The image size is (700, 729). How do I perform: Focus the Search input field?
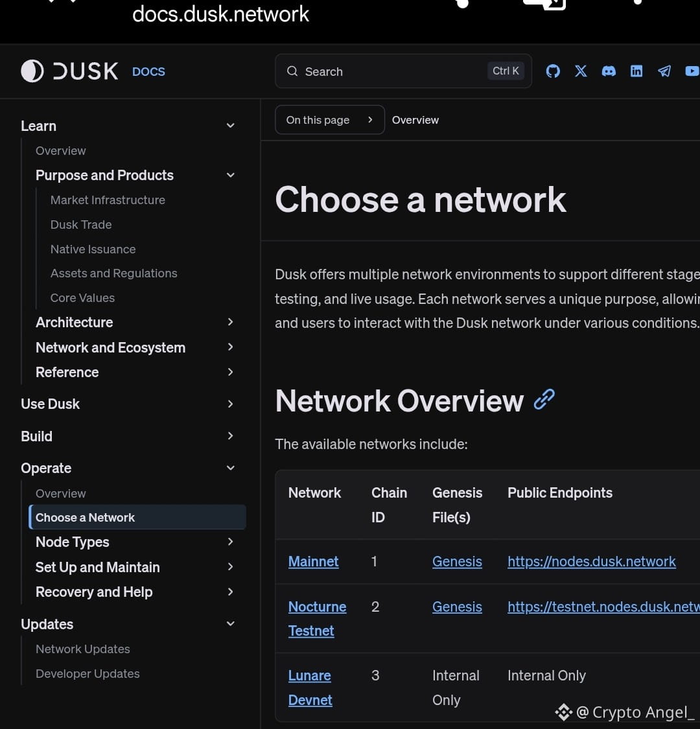[x=403, y=71]
